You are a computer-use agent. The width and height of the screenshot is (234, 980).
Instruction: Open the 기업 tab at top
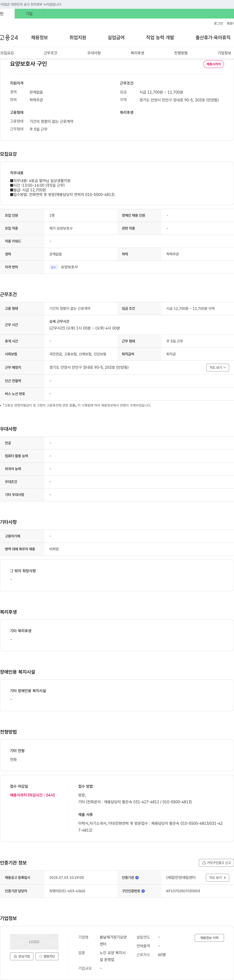29,14
